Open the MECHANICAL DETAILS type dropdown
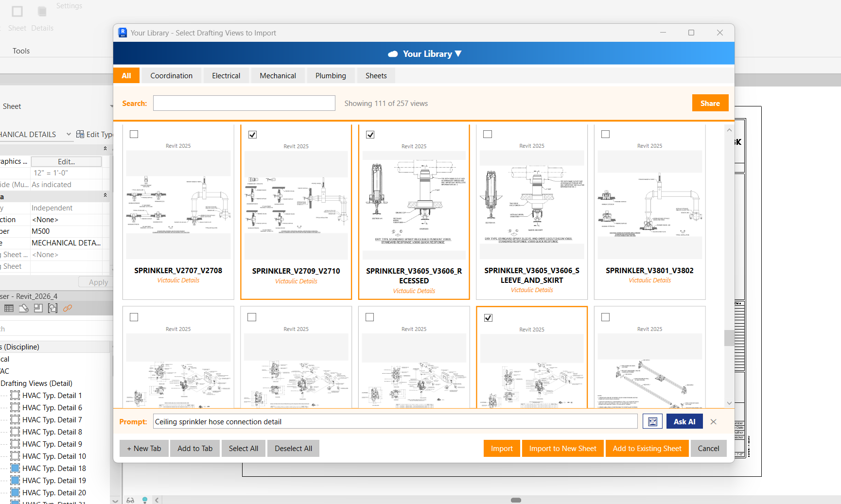This screenshot has height=504, width=841. [x=69, y=134]
